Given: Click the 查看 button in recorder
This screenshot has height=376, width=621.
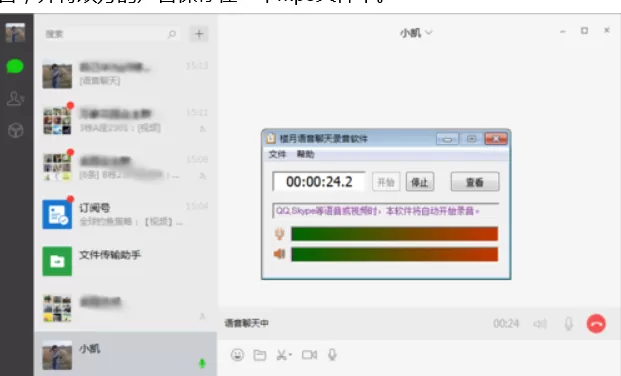Looking at the screenshot, I should click(475, 182).
